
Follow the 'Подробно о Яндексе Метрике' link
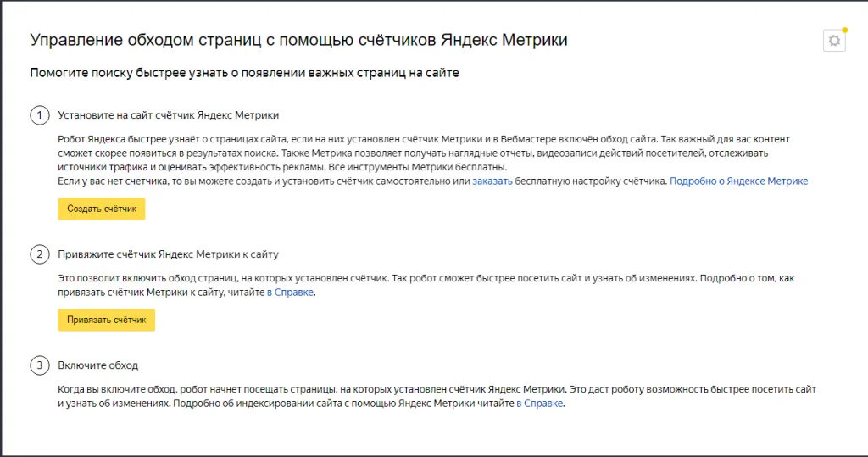pos(738,181)
